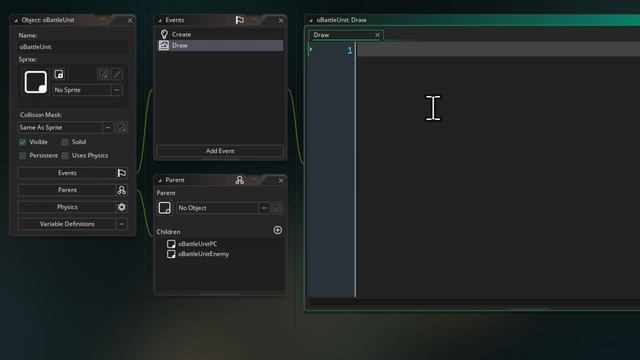The height and width of the screenshot is (360, 640).
Task: Toggle the Visible checkbox
Action: pos(22,142)
